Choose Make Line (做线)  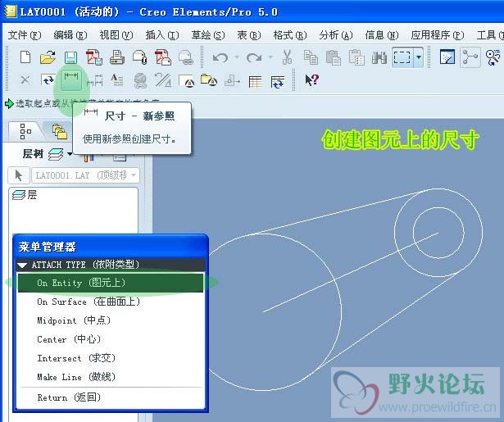pyautogui.click(x=111, y=377)
